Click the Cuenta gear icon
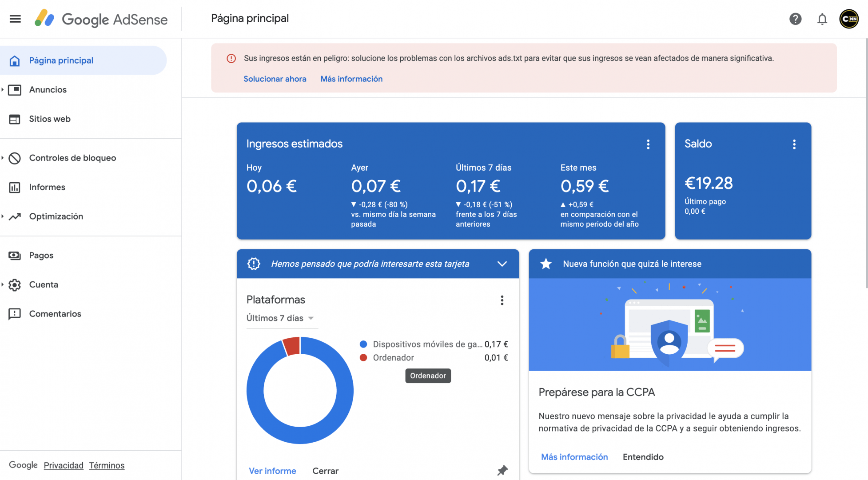Image resolution: width=868 pixels, height=480 pixels. point(15,285)
